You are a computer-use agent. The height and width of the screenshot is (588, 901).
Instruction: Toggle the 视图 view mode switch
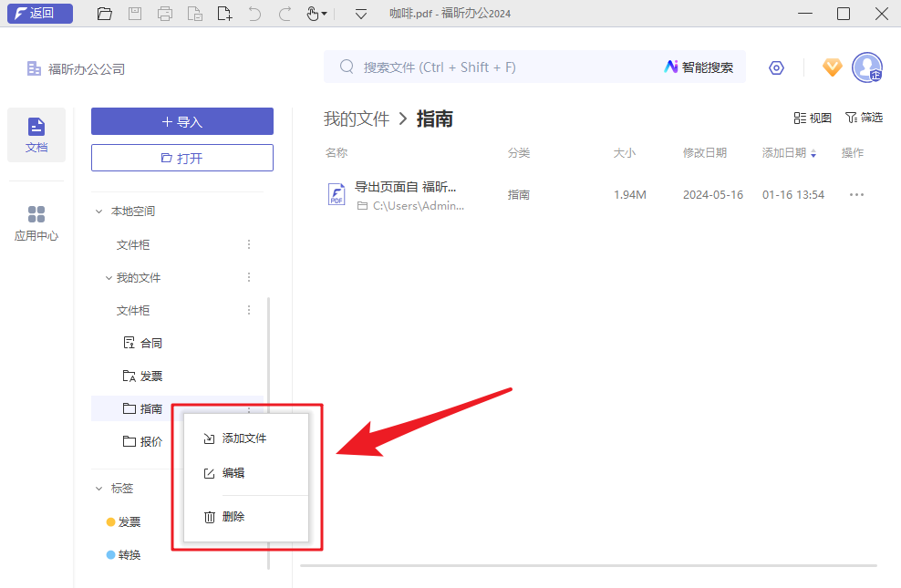point(812,117)
